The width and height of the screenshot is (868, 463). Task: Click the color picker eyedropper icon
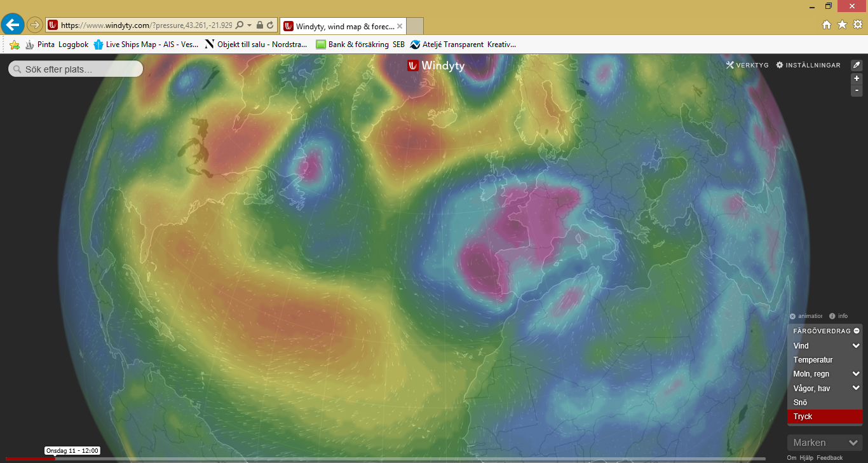pyautogui.click(x=857, y=65)
